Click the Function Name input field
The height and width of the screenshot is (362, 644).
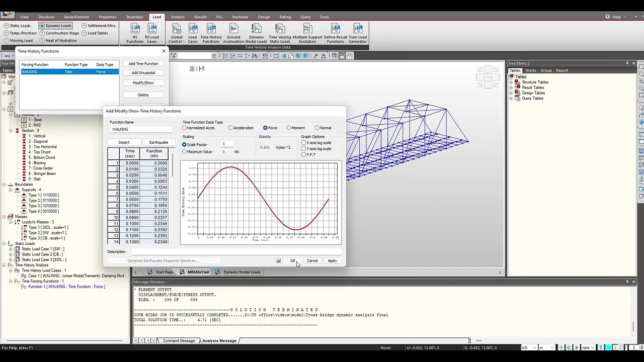point(141,129)
